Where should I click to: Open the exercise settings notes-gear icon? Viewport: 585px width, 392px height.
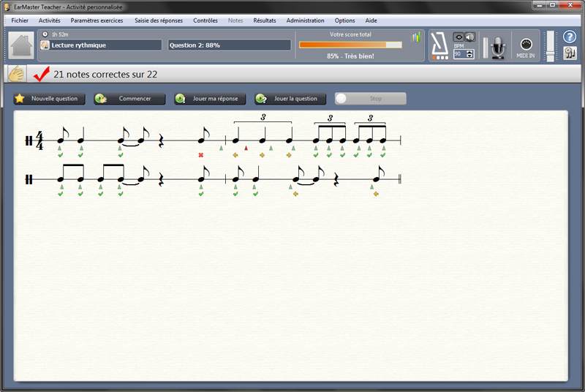click(x=570, y=53)
